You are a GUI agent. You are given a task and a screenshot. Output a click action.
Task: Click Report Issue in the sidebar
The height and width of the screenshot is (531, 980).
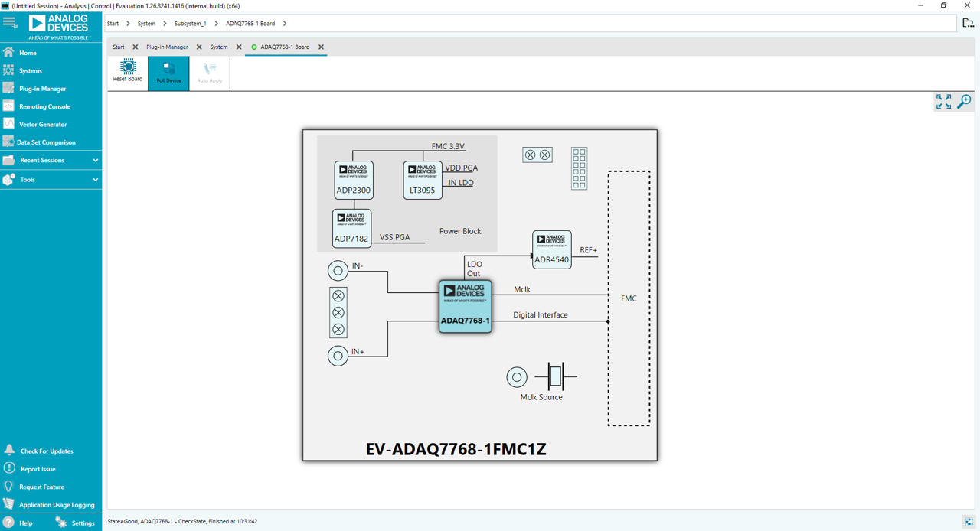tap(37, 468)
